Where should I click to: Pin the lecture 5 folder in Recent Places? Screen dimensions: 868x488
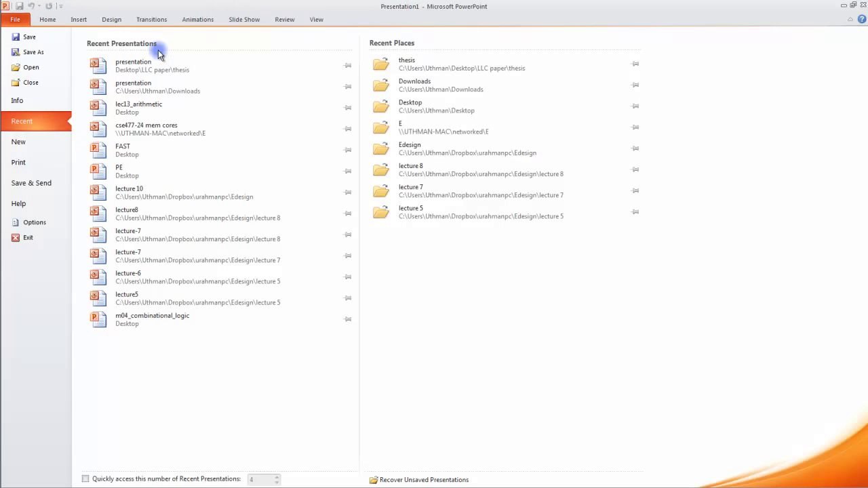635,212
